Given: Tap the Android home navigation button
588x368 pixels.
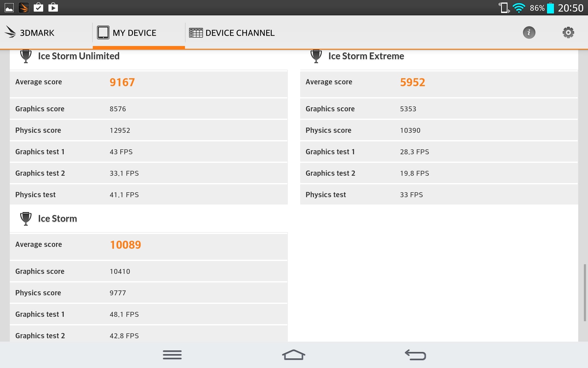Looking at the screenshot, I should point(294,355).
